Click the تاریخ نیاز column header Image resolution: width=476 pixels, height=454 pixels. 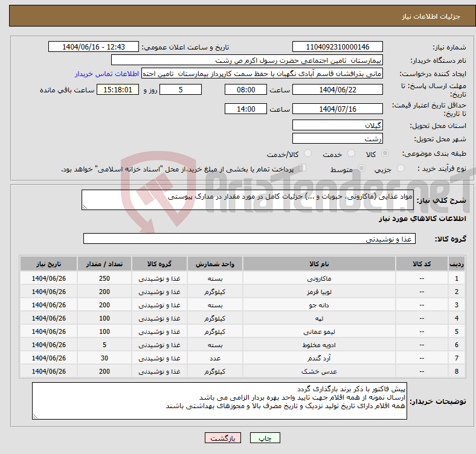point(48,264)
